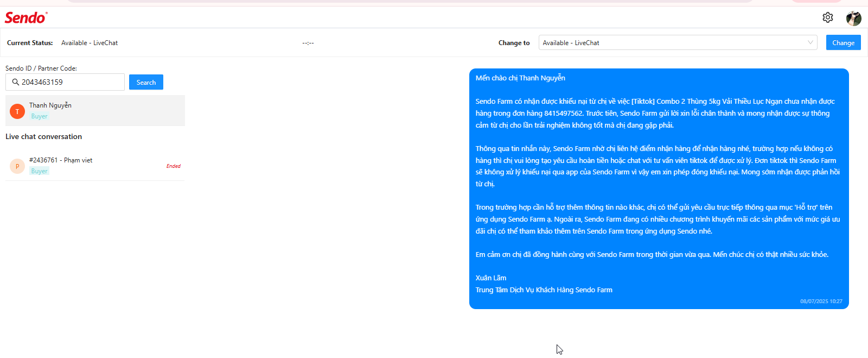
Task: Click the Buyer tag under Phạm viet
Action: point(39,171)
